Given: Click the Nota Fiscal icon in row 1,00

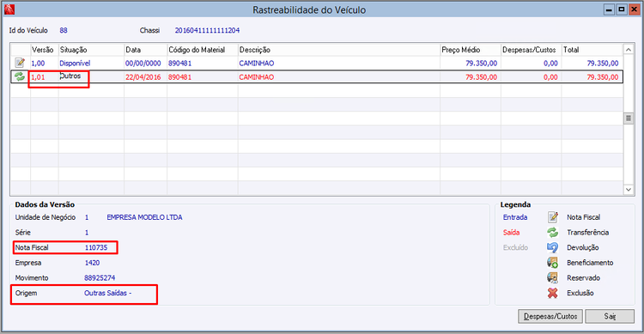Looking at the screenshot, I should [20, 63].
